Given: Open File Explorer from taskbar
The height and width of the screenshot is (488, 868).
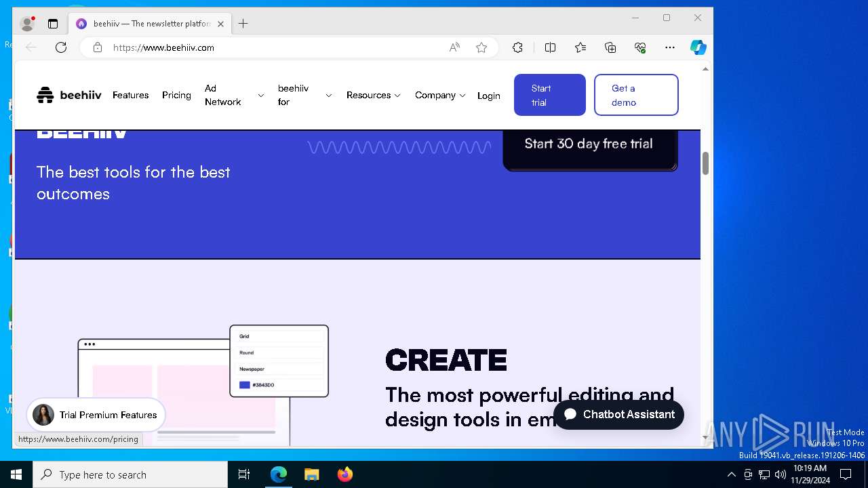Looking at the screenshot, I should point(312,474).
